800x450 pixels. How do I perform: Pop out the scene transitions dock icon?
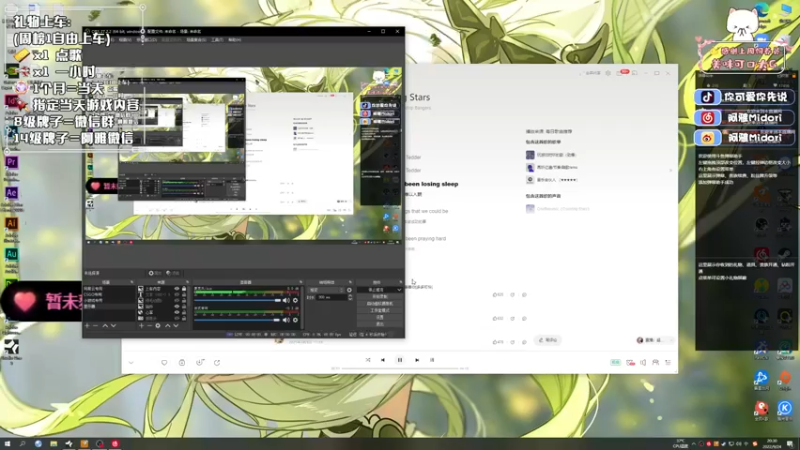(350, 282)
